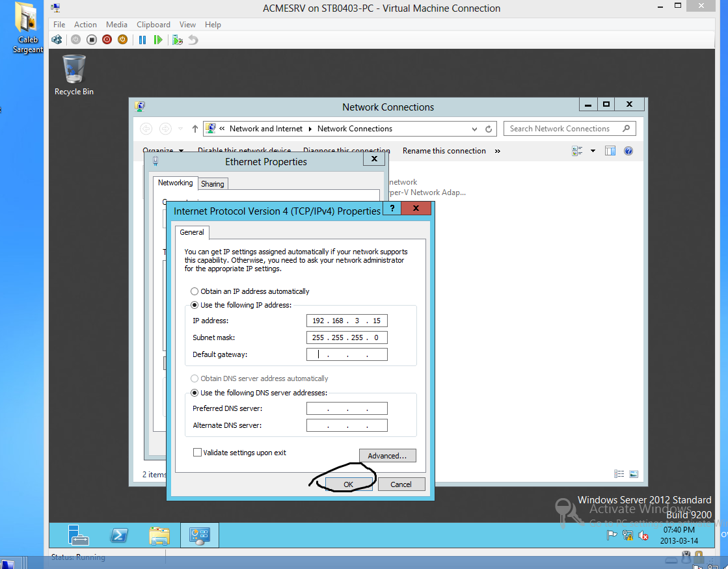Open the Help menu
Viewport: 728px width, 569px height.
click(x=213, y=25)
